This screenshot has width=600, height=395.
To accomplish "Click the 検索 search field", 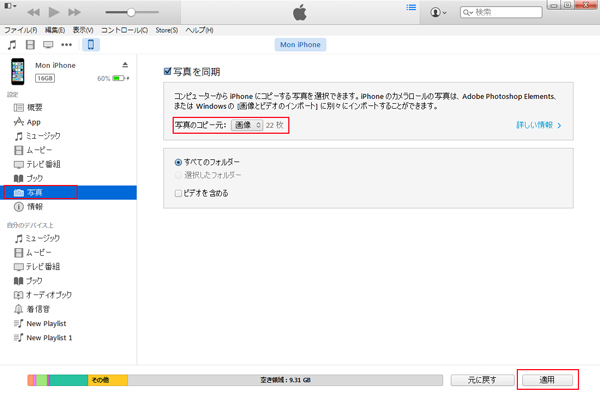I will 501,12.
